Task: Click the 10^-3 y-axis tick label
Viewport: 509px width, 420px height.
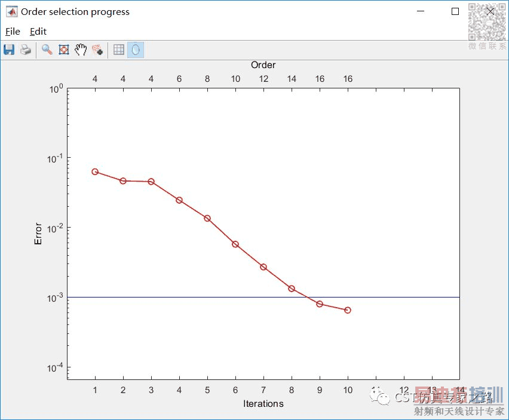Action: pyautogui.click(x=55, y=298)
